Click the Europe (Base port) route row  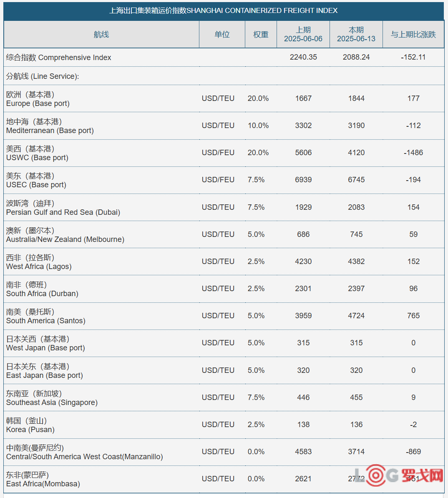pos(224,98)
